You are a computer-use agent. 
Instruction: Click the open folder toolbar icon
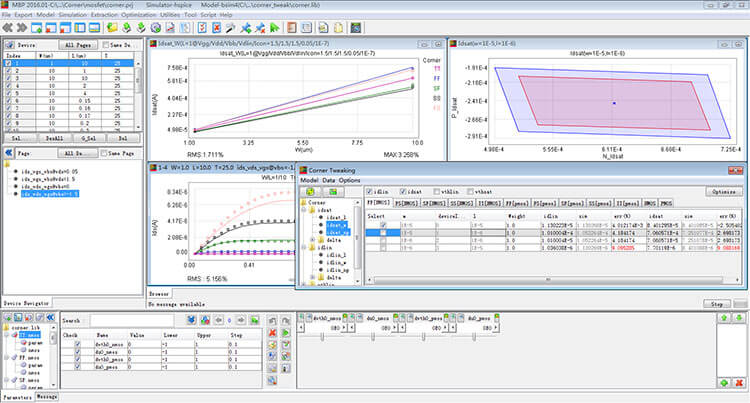pyautogui.click(x=112, y=28)
